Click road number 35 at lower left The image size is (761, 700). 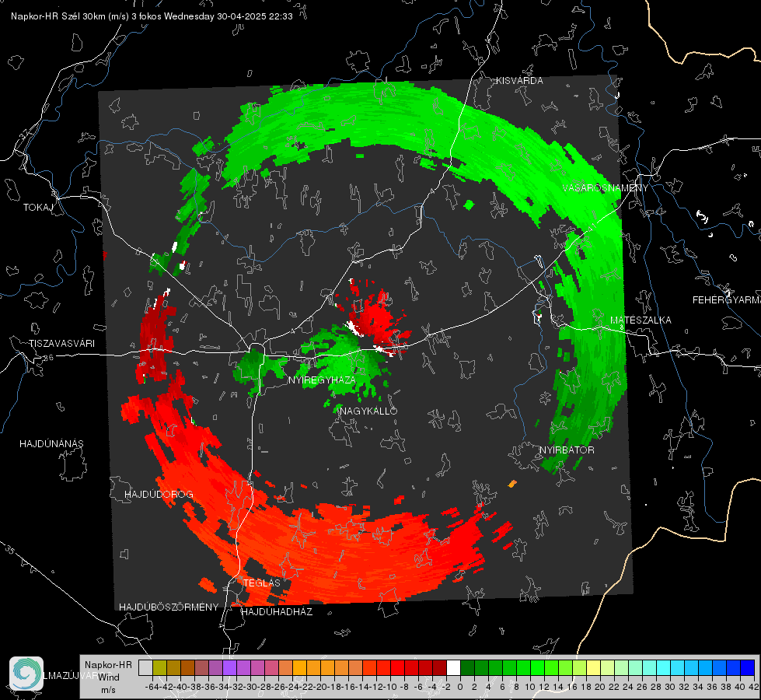[x=9, y=549]
